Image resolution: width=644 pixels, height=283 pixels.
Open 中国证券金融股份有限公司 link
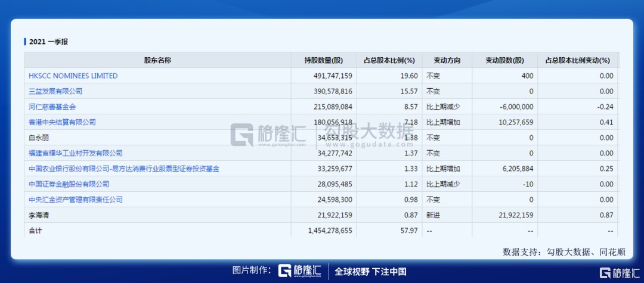pos(69,184)
